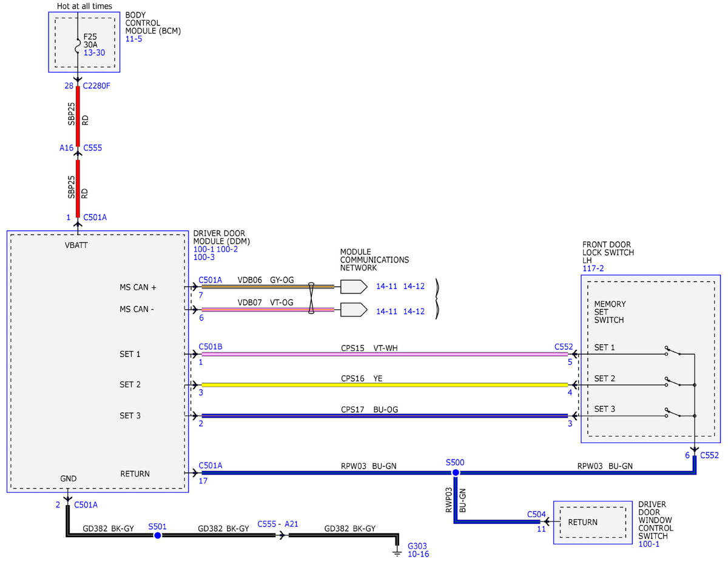The width and height of the screenshot is (728, 562).
Task: Open the 11-5 BCM page reference
Action: (x=134, y=39)
